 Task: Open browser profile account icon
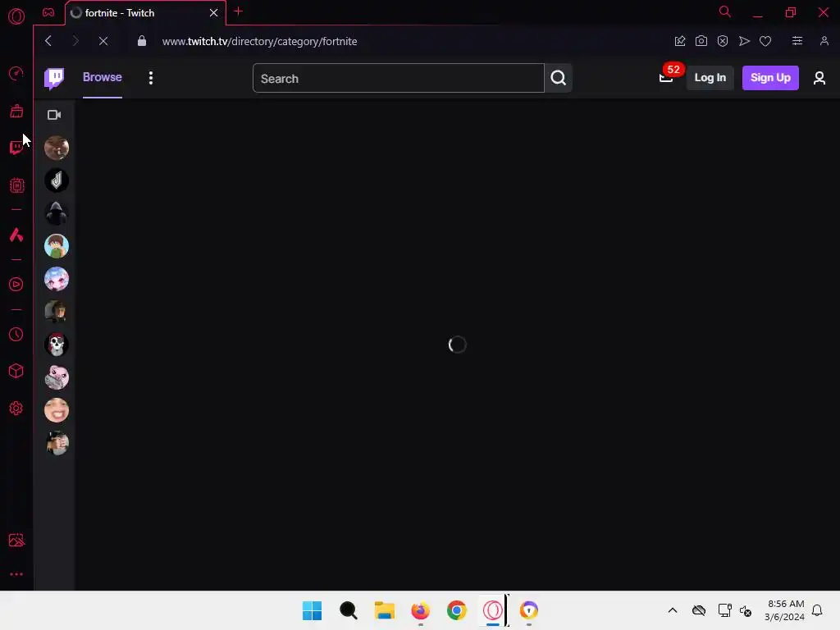[824, 41]
